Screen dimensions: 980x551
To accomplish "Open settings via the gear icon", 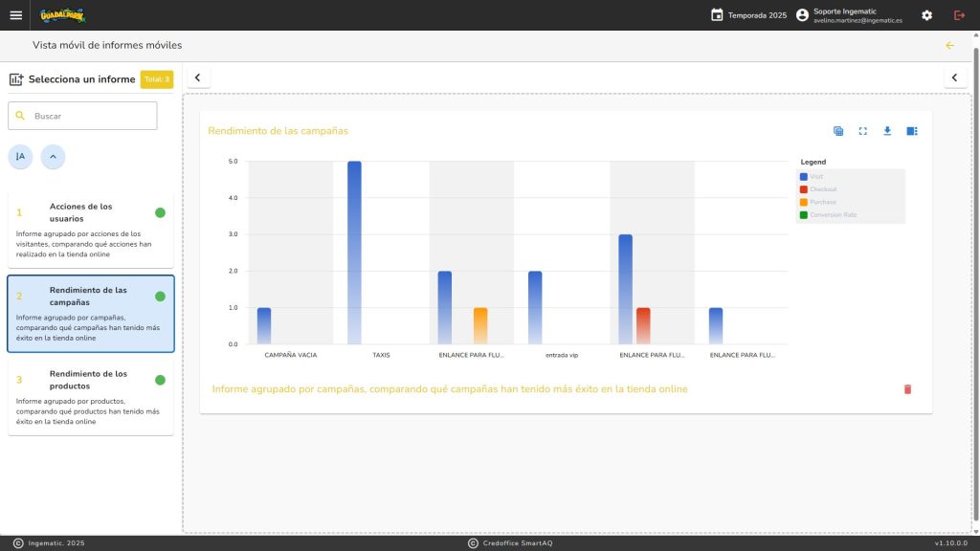I will click(926, 15).
